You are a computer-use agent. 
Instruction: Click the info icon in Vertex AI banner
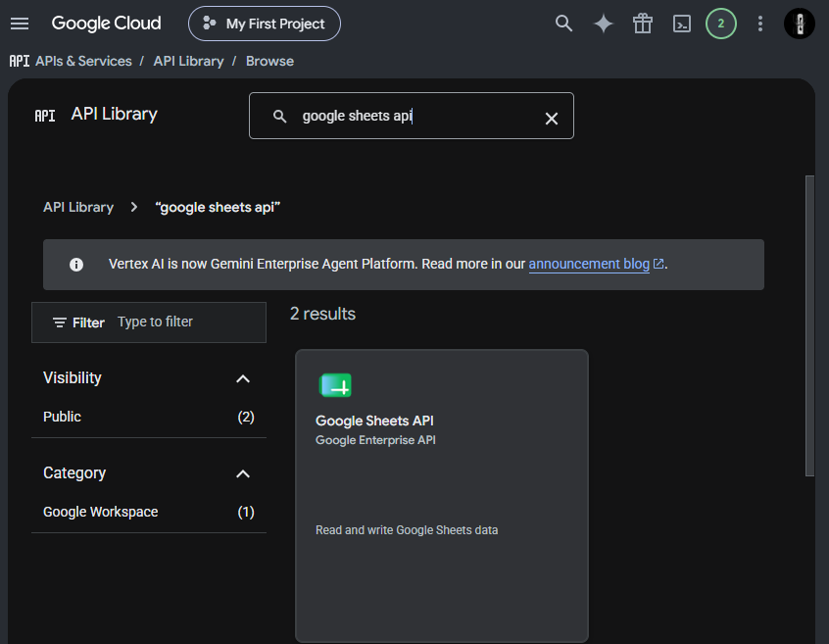(76, 265)
